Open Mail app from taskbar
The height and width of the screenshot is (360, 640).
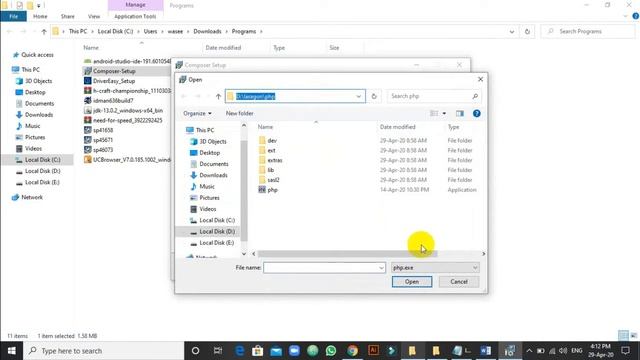(x=276, y=351)
